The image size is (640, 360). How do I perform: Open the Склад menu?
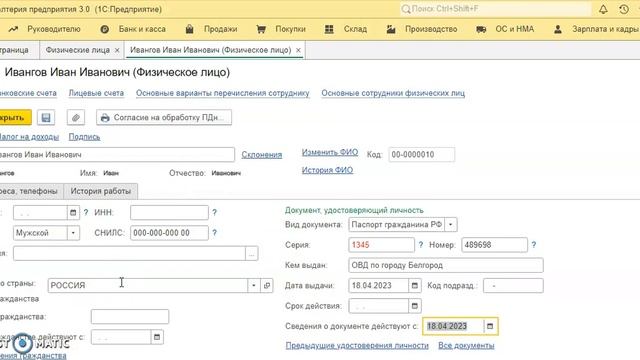tap(355, 29)
